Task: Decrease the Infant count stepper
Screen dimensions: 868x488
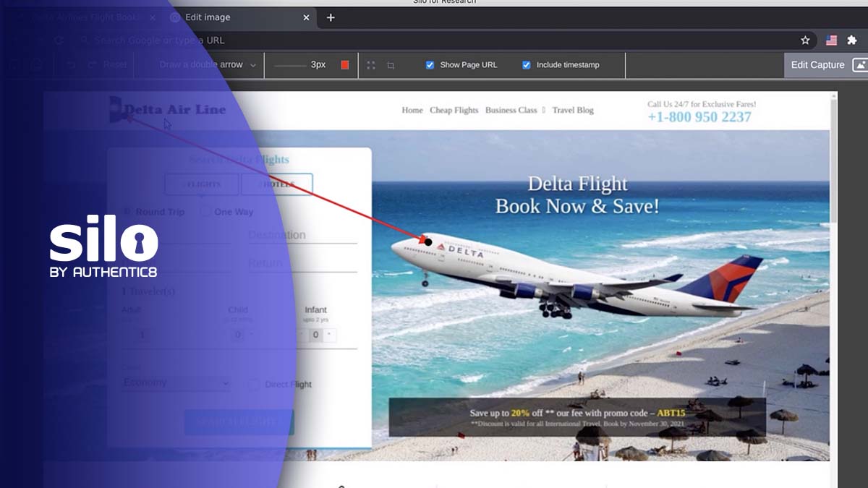Action: click(x=302, y=335)
